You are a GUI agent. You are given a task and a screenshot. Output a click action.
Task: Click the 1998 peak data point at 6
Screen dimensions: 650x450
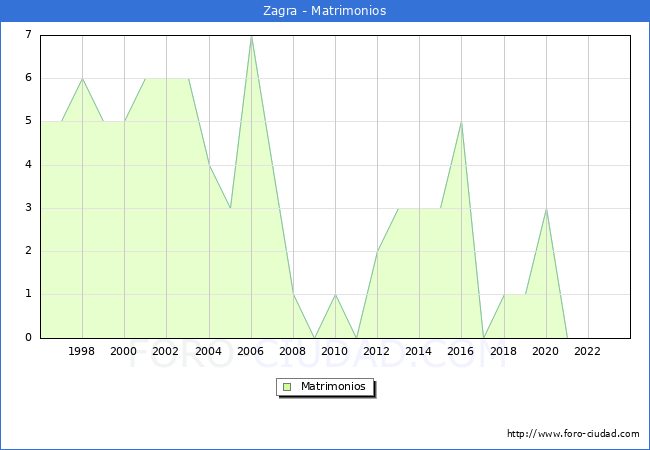pyautogui.click(x=82, y=79)
